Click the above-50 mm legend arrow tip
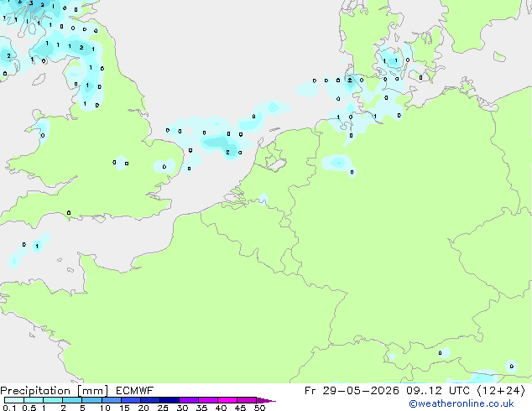The height and width of the screenshot is (411, 532). point(266,400)
